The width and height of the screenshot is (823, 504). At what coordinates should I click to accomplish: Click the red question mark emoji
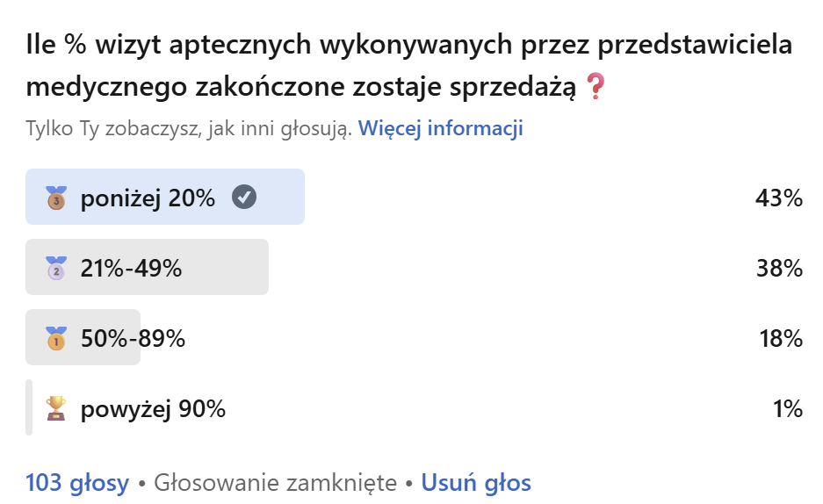pyautogui.click(x=596, y=87)
